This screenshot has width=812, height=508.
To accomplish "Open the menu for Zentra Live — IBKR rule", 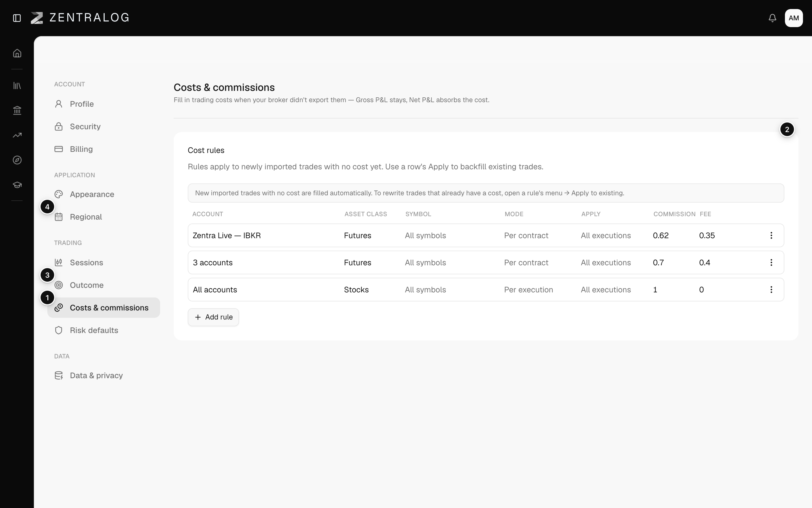I will [771, 235].
